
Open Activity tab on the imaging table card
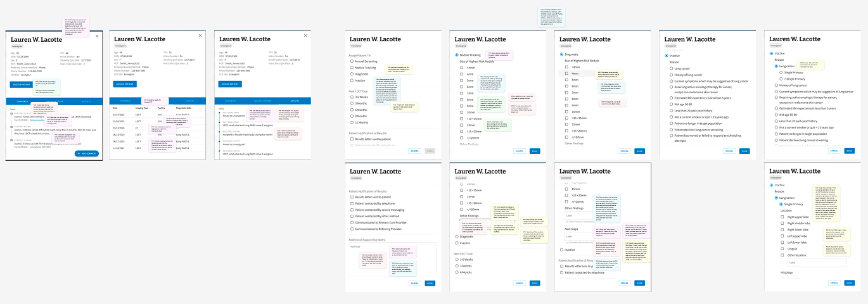(x=189, y=101)
